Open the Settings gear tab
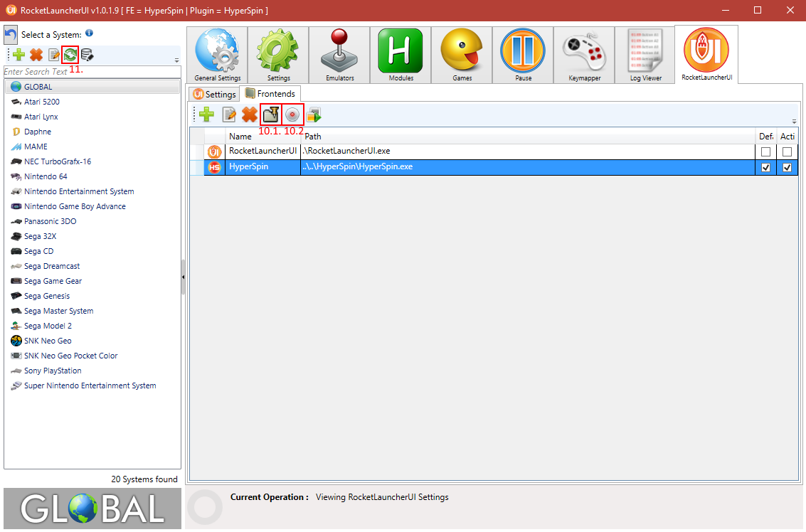 pos(278,55)
